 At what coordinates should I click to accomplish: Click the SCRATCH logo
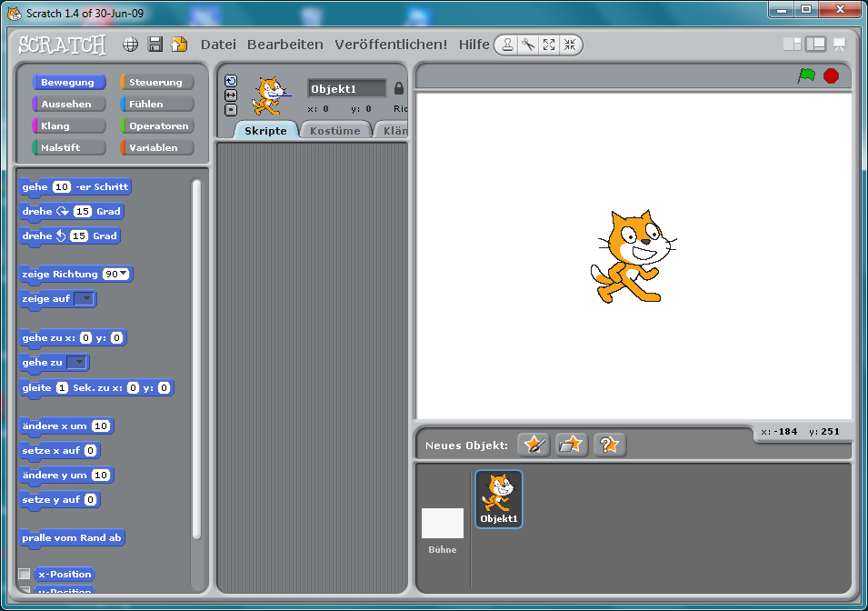coord(62,45)
